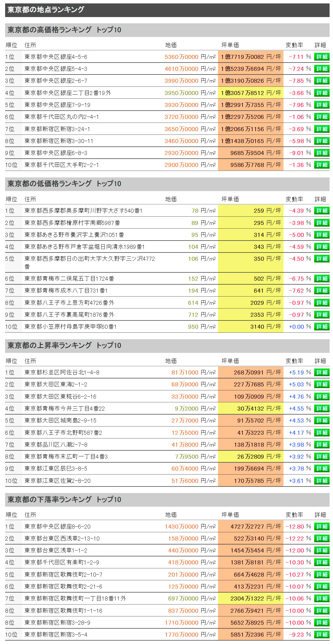The height and width of the screenshot is (644, 333).
Task: Click 詳細 for 日の出町大字大久野 row
Action: coord(322,259)
